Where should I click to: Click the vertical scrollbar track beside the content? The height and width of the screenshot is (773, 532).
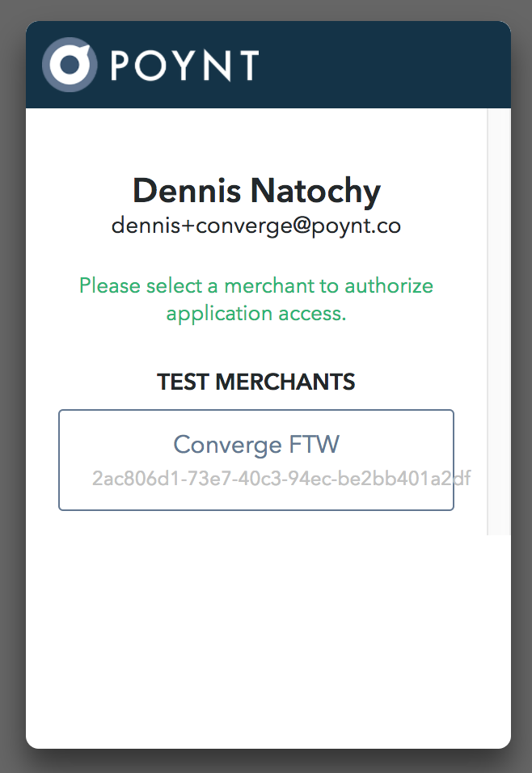[499, 322]
